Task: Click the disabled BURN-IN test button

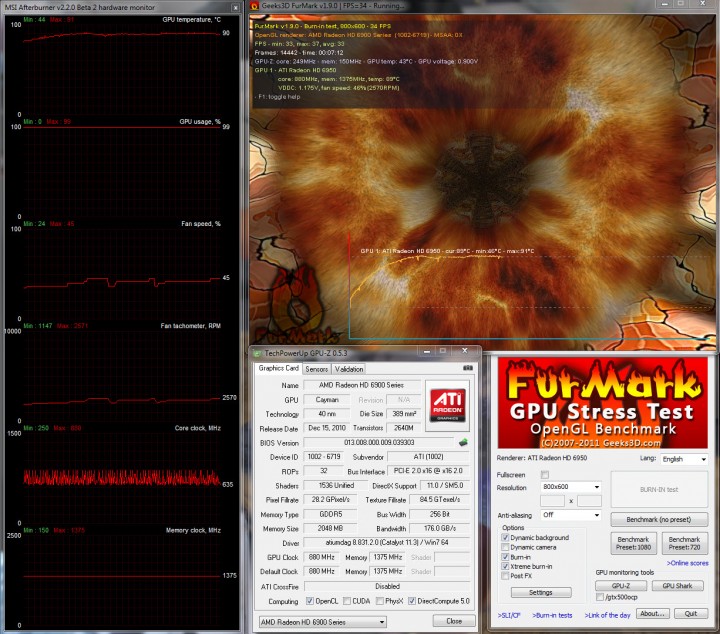Action: tap(659, 489)
